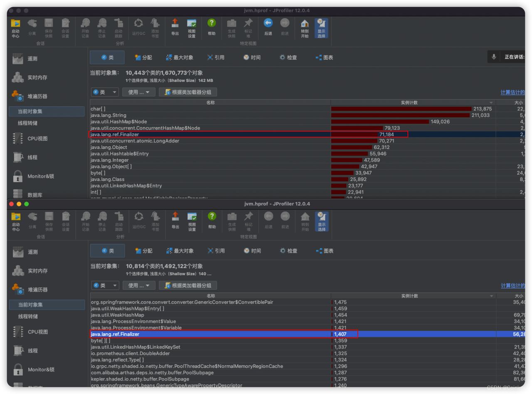Viewport: 532px width, 394px height.
Task: Select 当前对象集 in top window sidebar
Action: click(x=47, y=111)
